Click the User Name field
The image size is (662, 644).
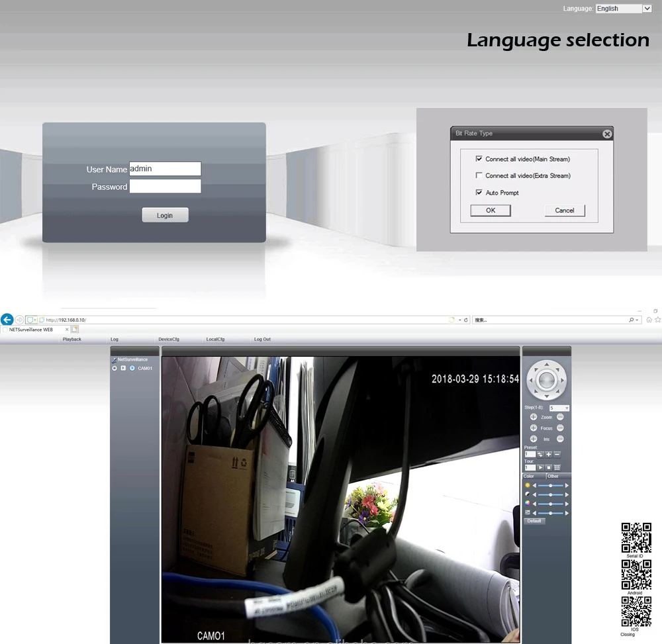[x=165, y=168]
